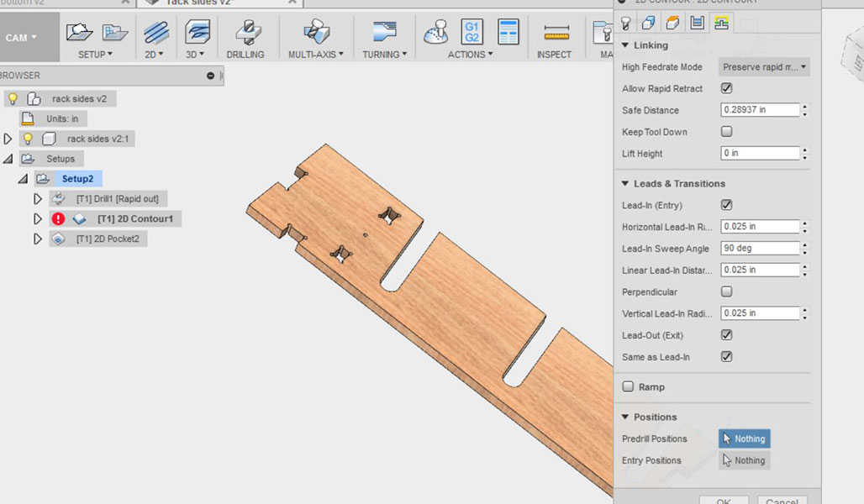Collapse the Setups tree node

coord(8,159)
